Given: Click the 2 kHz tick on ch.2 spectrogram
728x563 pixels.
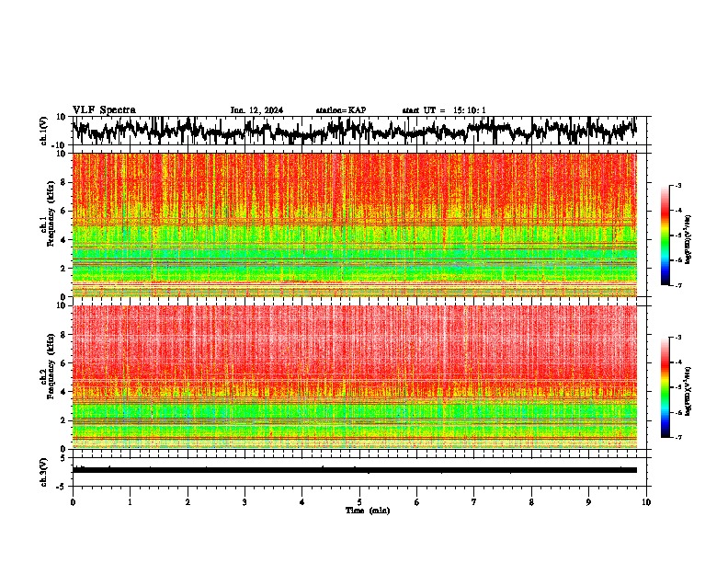Looking at the screenshot, I should [63, 420].
